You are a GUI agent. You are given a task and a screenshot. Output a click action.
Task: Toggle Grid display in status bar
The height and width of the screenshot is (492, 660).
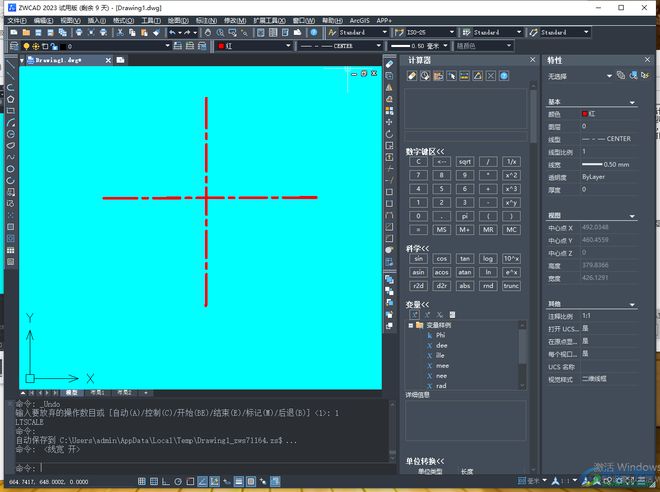pyautogui.click(x=154, y=481)
